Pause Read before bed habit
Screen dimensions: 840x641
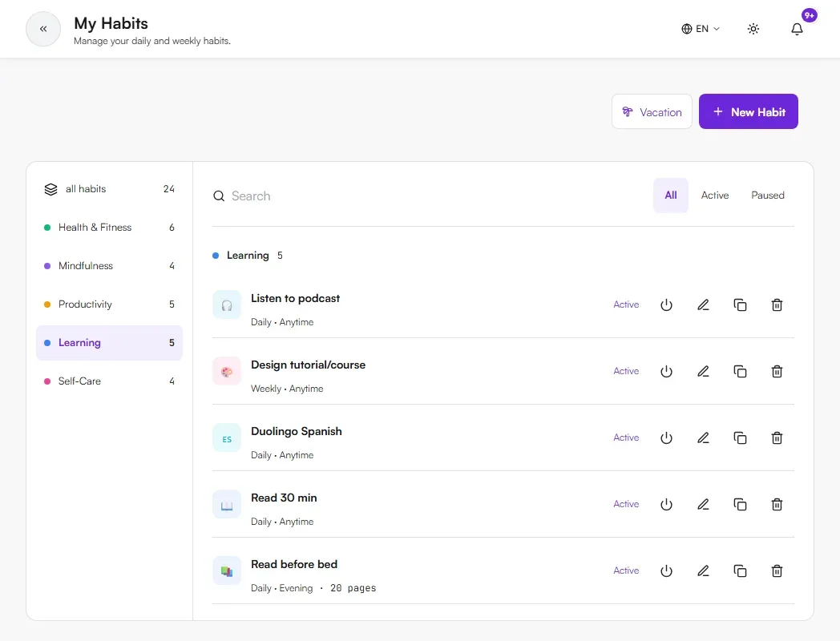666,571
